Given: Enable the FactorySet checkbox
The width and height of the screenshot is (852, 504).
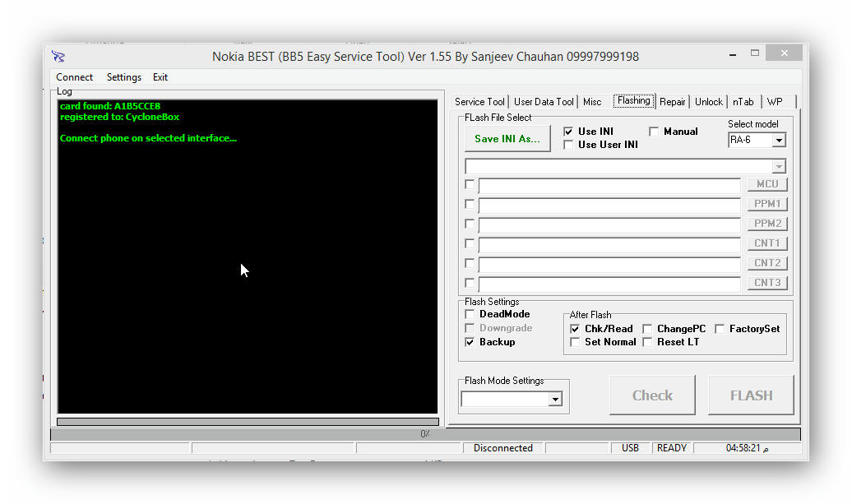Looking at the screenshot, I should pyautogui.click(x=720, y=329).
